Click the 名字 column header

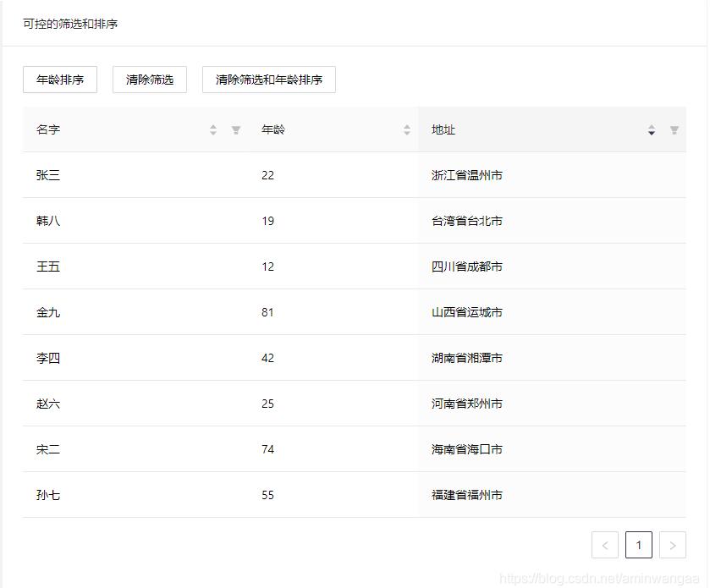[48, 130]
